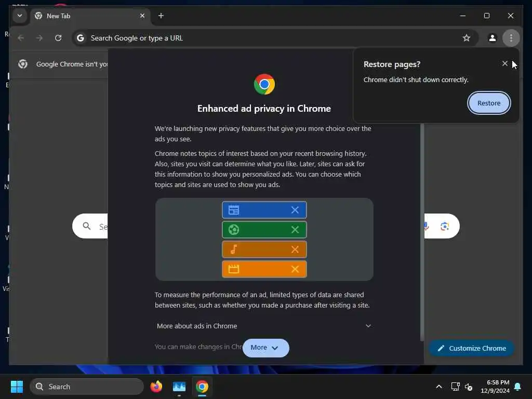
Task: Open the tab search dropdown arrow
Action: point(20,16)
